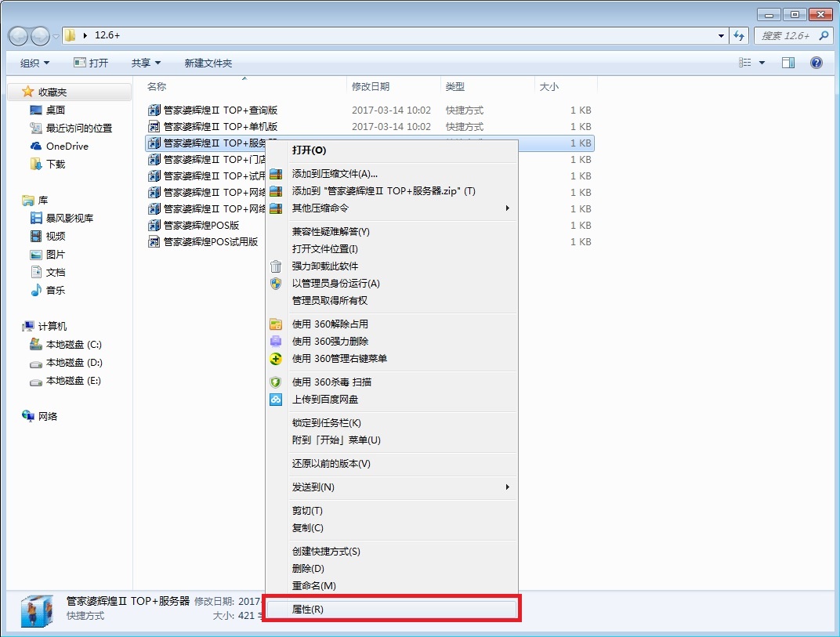Select 剪切(T) menu item
Viewport: 840px width, 637px height.
pyautogui.click(x=392, y=511)
